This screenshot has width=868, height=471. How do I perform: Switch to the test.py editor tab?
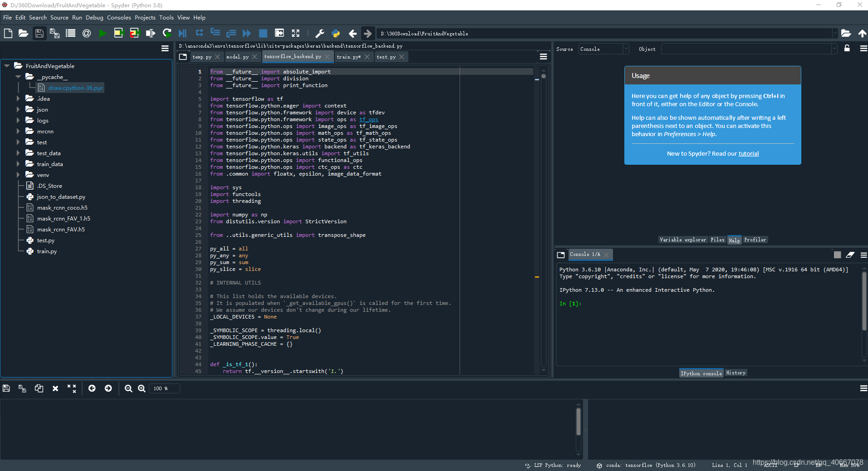pyautogui.click(x=386, y=57)
